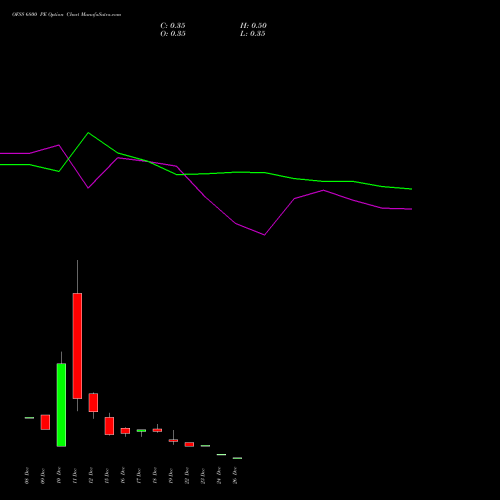Select the open value "O: 0.35"
Viewport: 500px width, 500px height.
pyautogui.click(x=173, y=34)
